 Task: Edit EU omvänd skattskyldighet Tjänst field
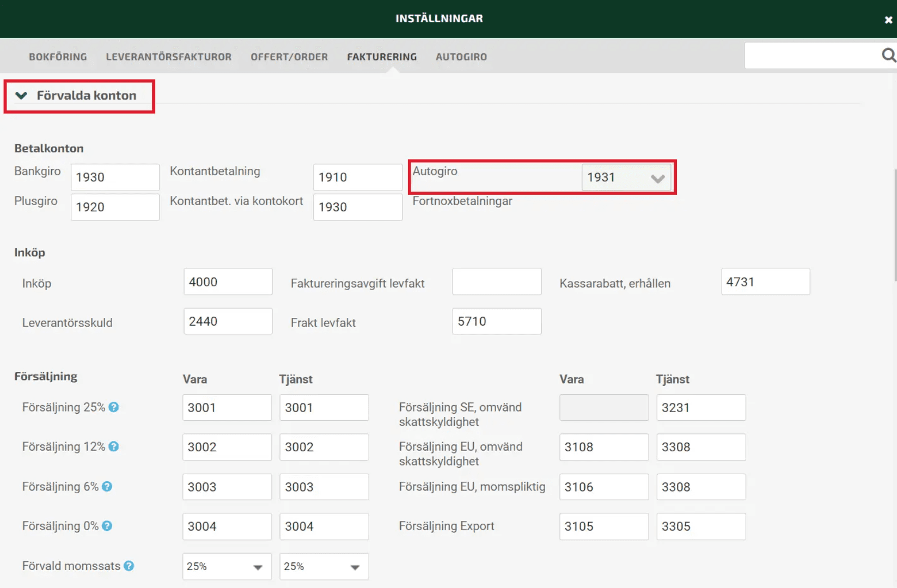701,447
